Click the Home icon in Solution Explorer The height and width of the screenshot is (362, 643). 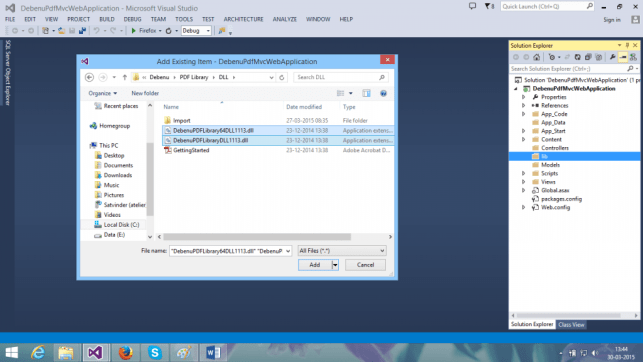[536, 57]
